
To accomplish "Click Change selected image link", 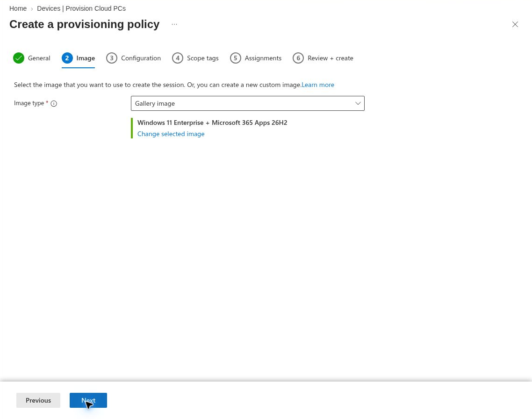I will (171, 134).
